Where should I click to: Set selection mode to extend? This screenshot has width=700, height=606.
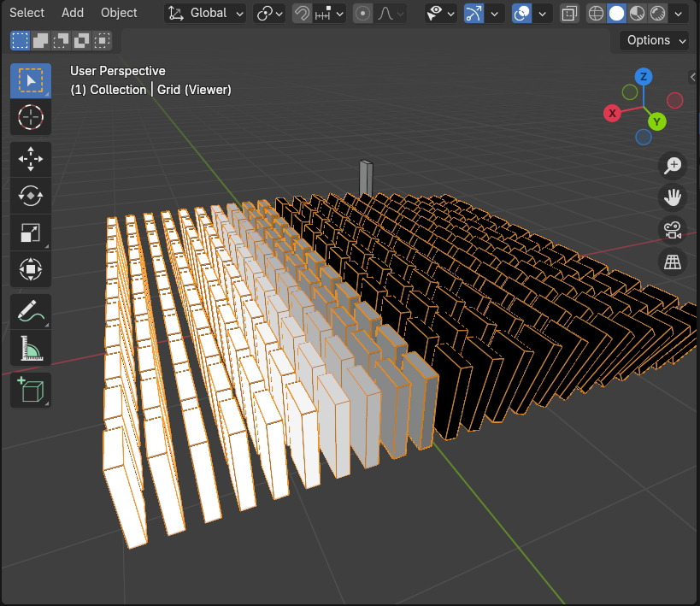(x=41, y=41)
